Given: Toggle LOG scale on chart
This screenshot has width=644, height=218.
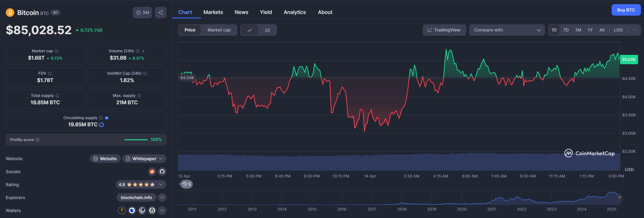Looking at the screenshot, I should click(618, 30).
